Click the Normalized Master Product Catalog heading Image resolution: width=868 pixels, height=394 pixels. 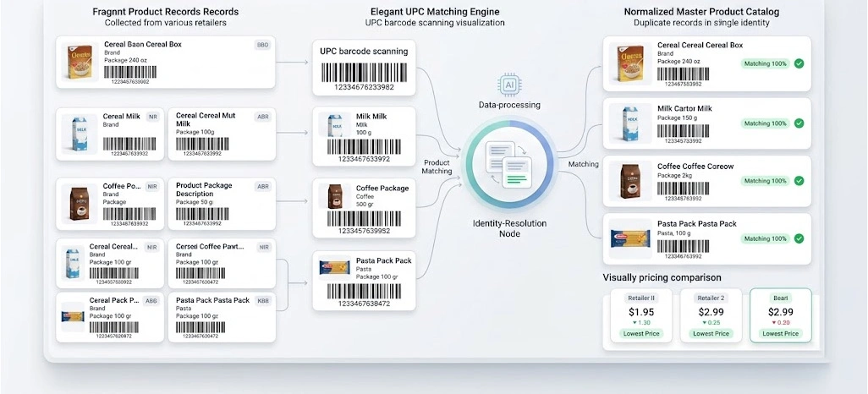[701, 11]
